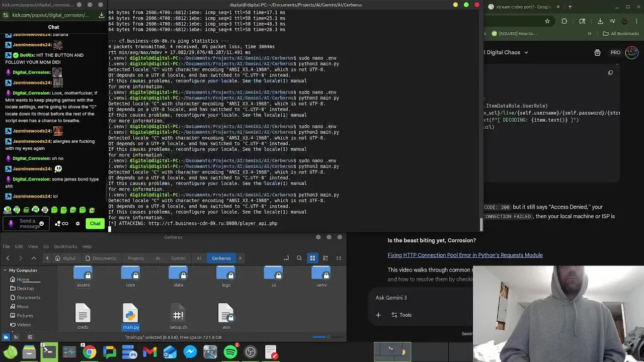The height and width of the screenshot is (362, 644).
Task: Open file search in the file manager
Action: click(x=299, y=258)
